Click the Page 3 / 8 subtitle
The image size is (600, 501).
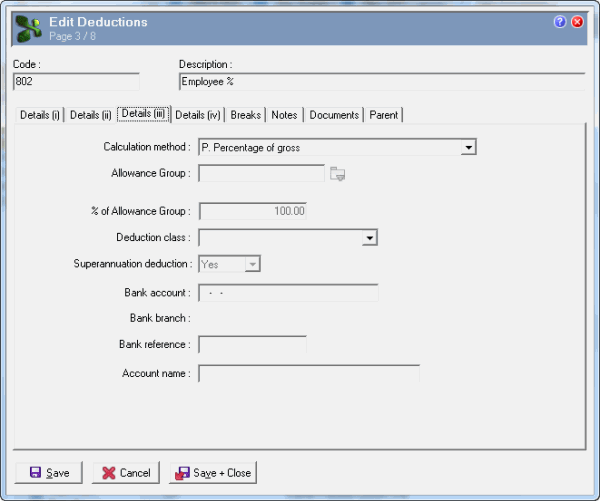click(x=72, y=36)
